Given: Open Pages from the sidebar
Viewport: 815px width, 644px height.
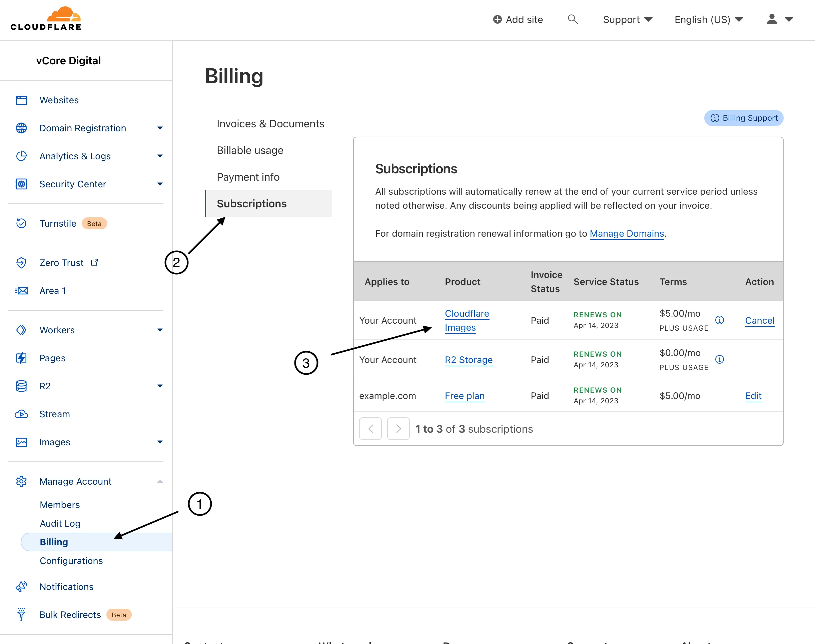Looking at the screenshot, I should point(52,358).
